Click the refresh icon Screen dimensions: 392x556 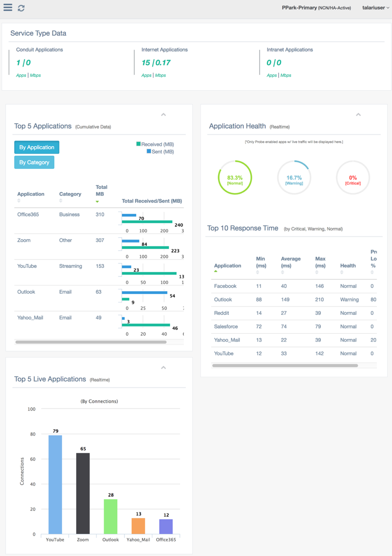pyautogui.click(x=21, y=8)
